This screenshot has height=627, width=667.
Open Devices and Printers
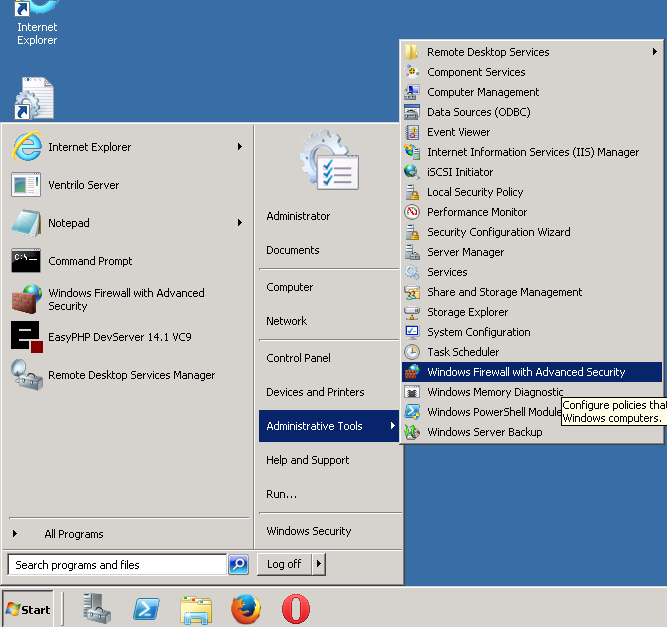pyautogui.click(x=315, y=392)
